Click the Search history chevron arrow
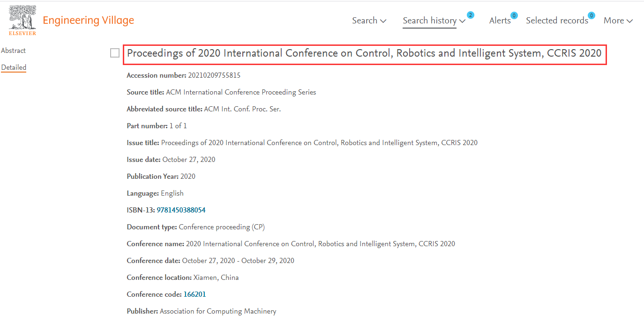This screenshot has width=644, height=322. pyautogui.click(x=462, y=21)
